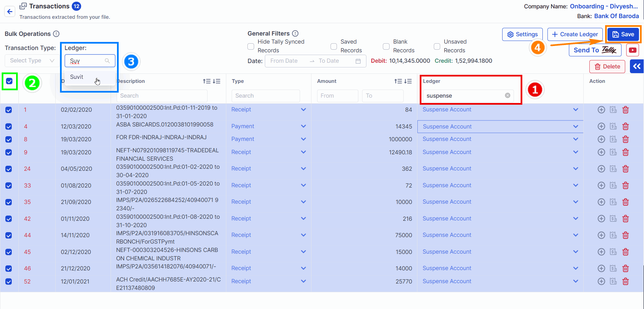Uncheck row 42 checkbox

[x=9, y=219]
